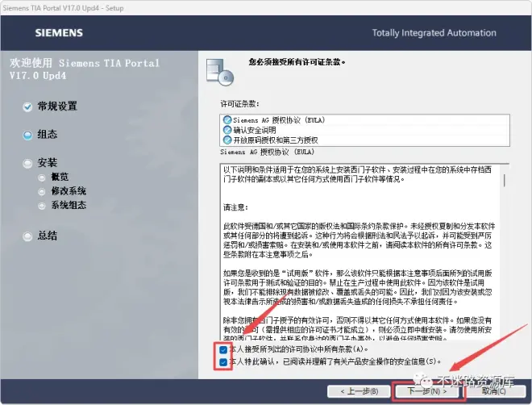Select 总结 step in sidebar
532x405 pixels.
point(48,236)
